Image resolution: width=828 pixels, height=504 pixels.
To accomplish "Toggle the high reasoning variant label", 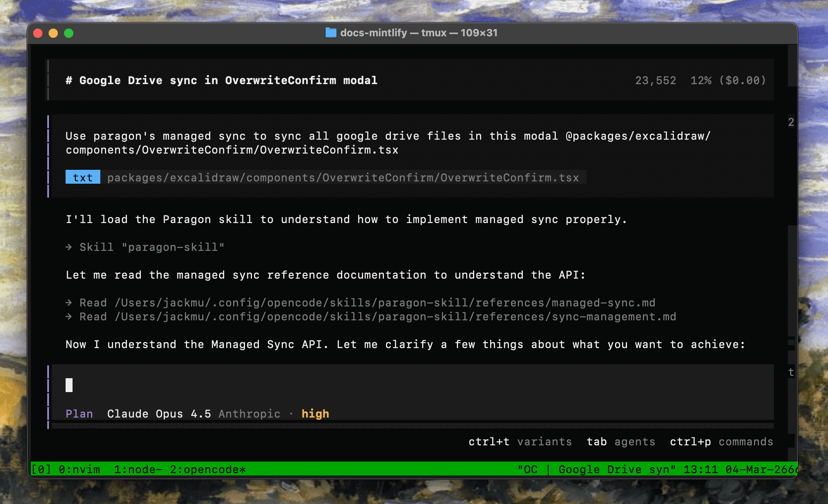I will pyautogui.click(x=315, y=414).
